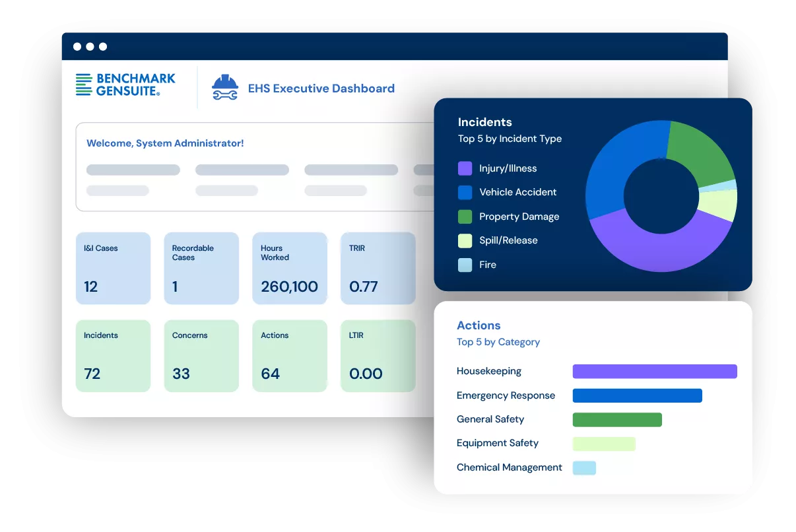
Task: Expand the Actions Top 5 by Category panel
Action: tap(479, 325)
